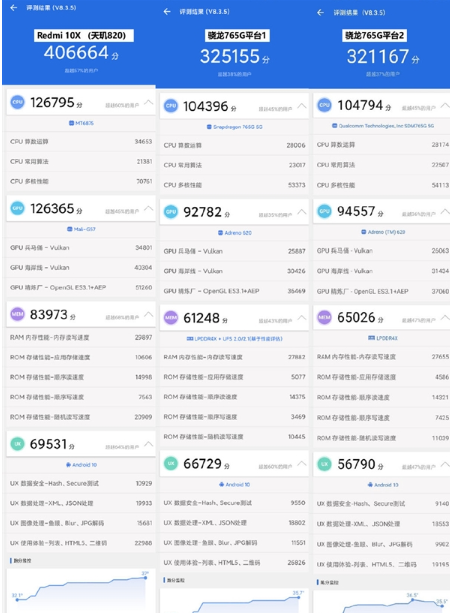450x613 pixels.
Task: Collapse CPU section scoring 104396
Action: pyautogui.click(x=302, y=106)
